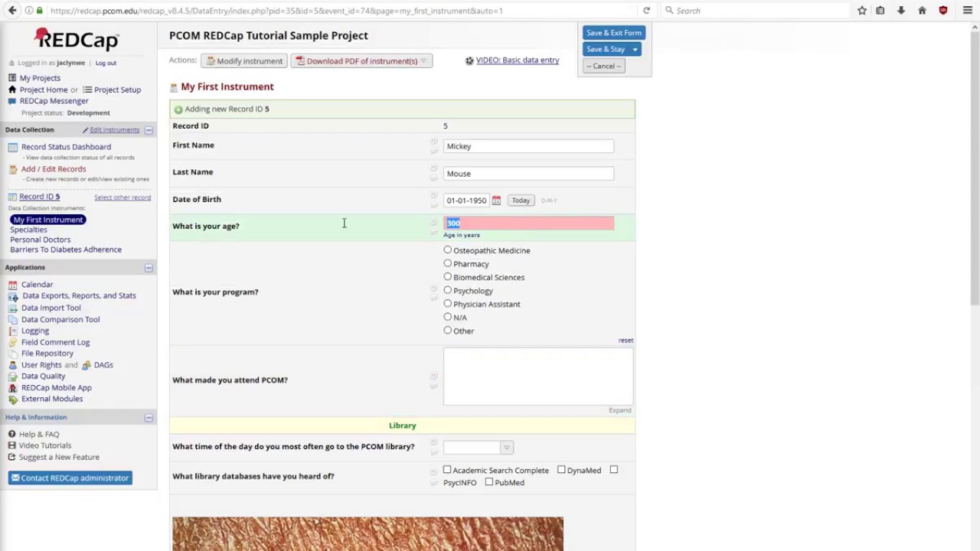Click browser reload icon in address bar
The image size is (980, 551).
[646, 11]
